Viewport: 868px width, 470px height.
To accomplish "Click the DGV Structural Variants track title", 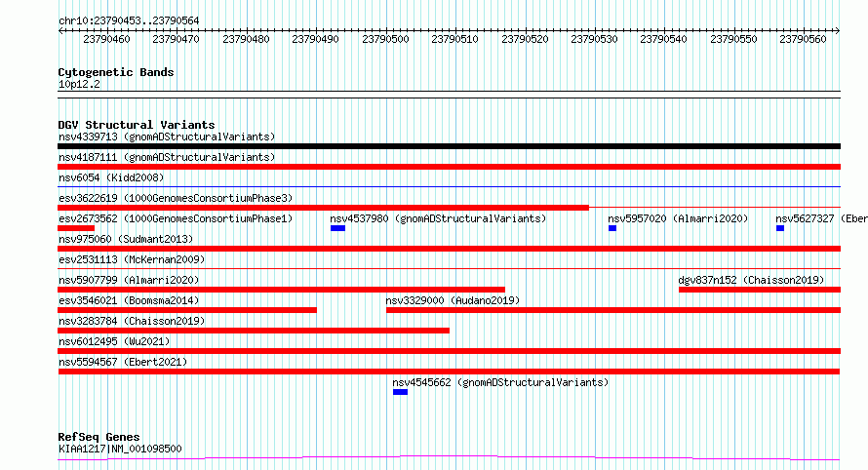I will 137,125.
